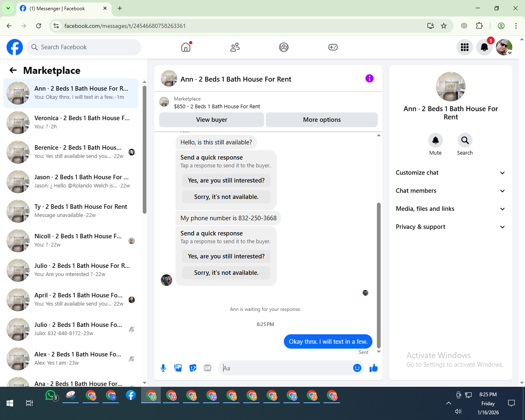The width and height of the screenshot is (525, 420).
Task: Open the $850 Marketplace listing link
Action: coord(217,106)
